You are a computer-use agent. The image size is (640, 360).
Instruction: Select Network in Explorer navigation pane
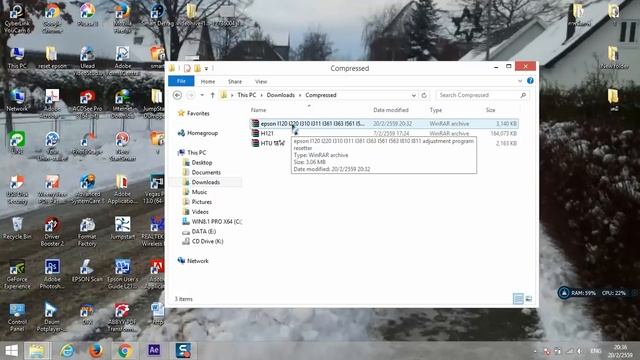pyautogui.click(x=193, y=260)
